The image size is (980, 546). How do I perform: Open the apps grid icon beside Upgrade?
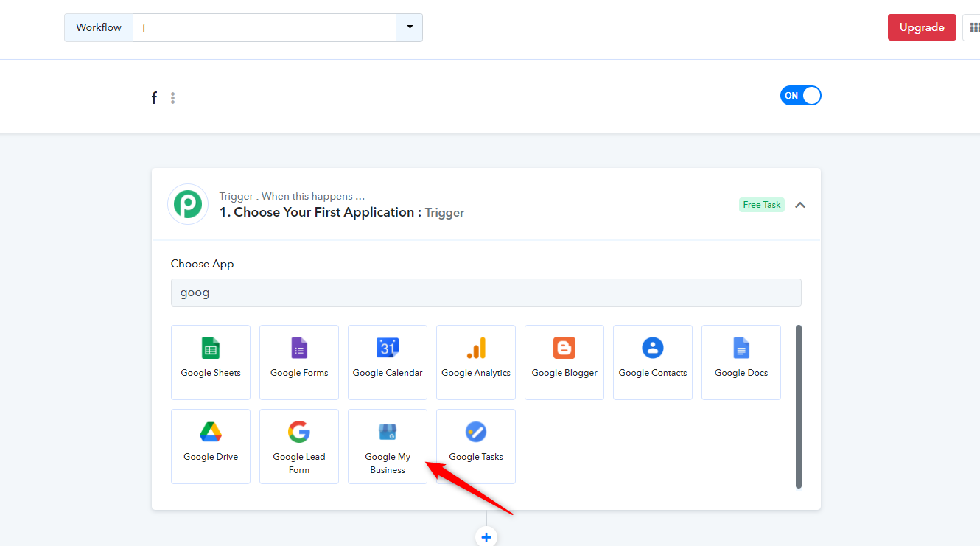pyautogui.click(x=974, y=27)
